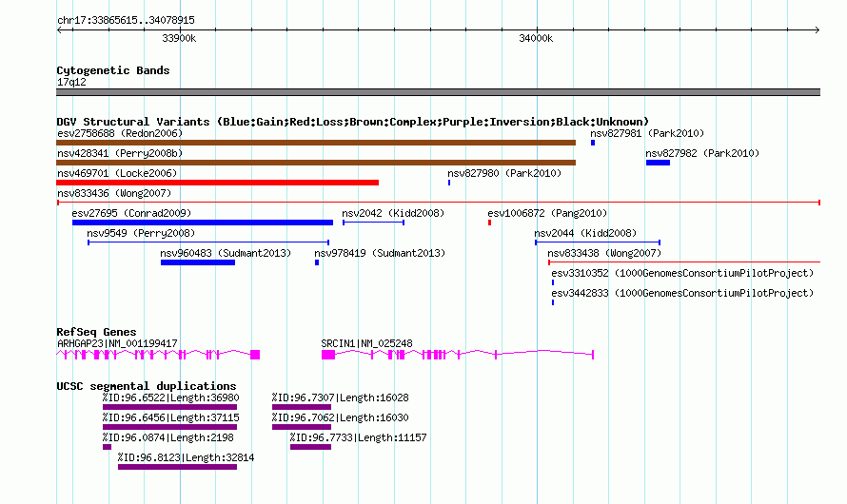The width and height of the screenshot is (847, 504).
Task: Click the 33900k ruler tick label
Action: (179, 38)
